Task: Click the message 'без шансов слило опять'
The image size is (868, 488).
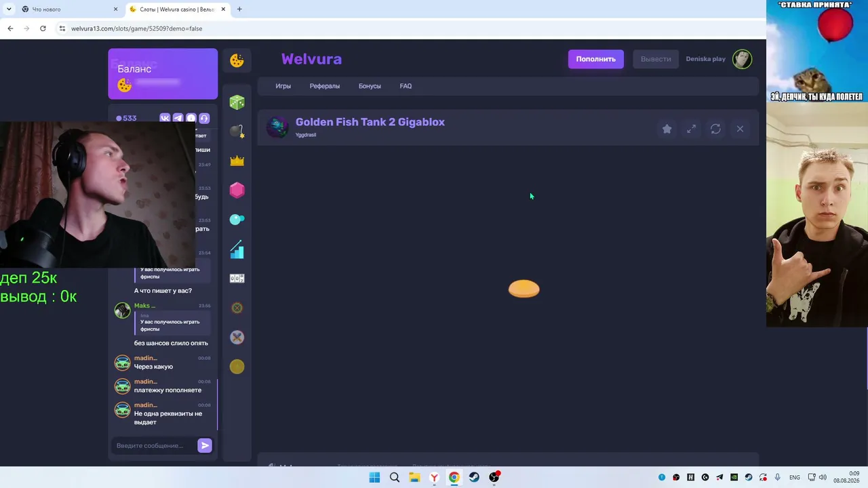Action: point(171,343)
